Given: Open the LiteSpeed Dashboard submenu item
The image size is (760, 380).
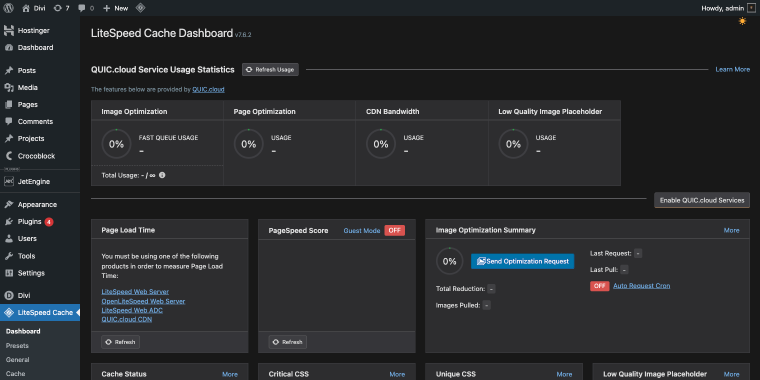Looking at the screenshot, I should 23,332.
